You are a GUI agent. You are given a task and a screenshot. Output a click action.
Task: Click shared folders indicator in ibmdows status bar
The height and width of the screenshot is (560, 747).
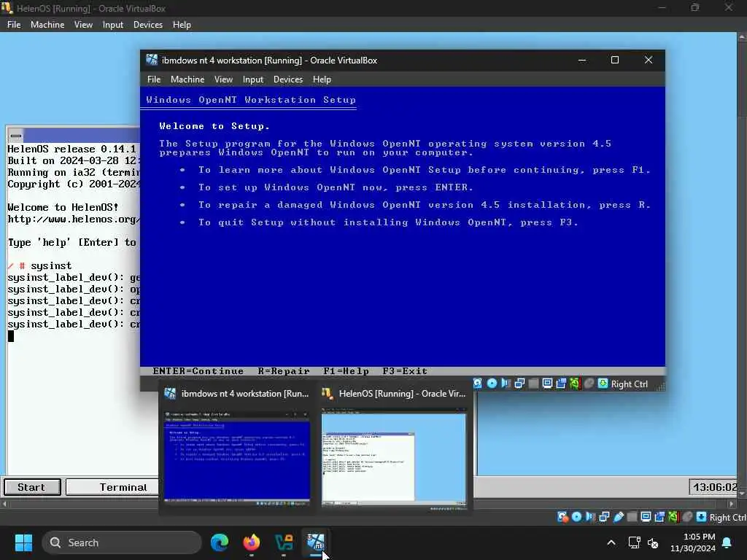[x=533, y=384]
